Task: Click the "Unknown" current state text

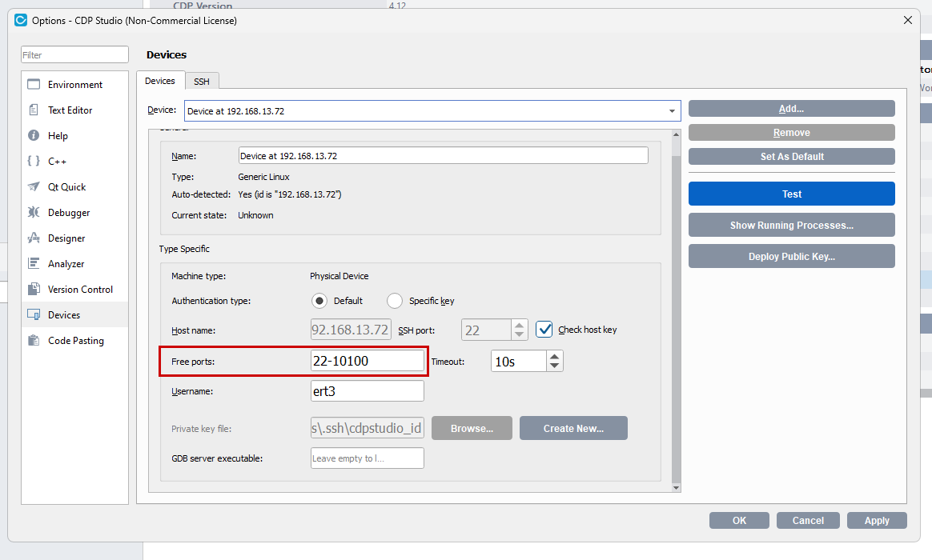Action: (255, 215)
